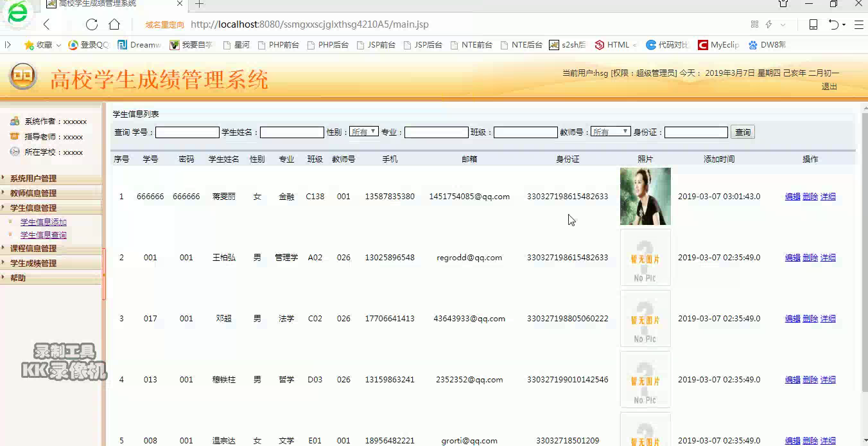Viewport: 868px width, 446px height.
Task: Focus the 学号 query input
Action: pos(187,132)
